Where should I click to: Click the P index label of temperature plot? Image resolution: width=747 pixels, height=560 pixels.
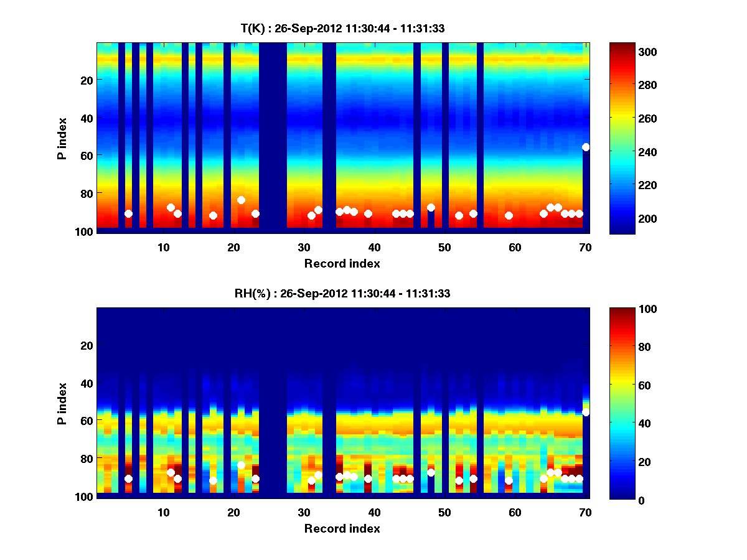tap(62, 138)
